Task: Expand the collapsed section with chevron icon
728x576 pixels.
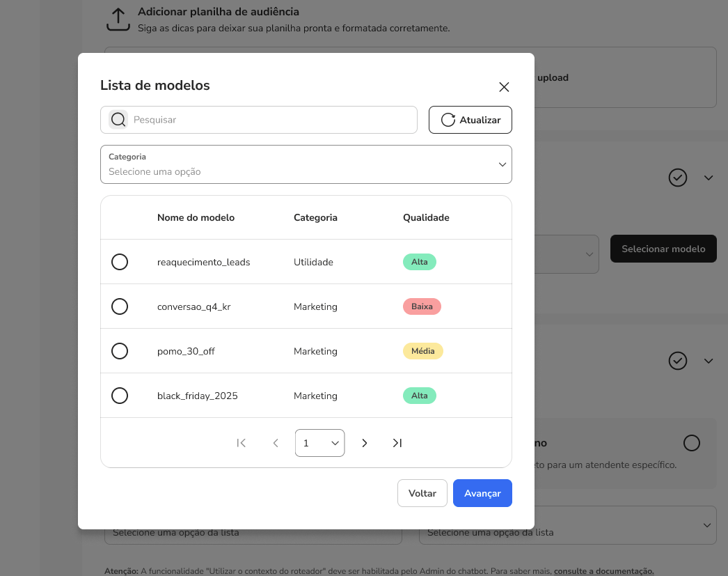Action: point(709,178)
